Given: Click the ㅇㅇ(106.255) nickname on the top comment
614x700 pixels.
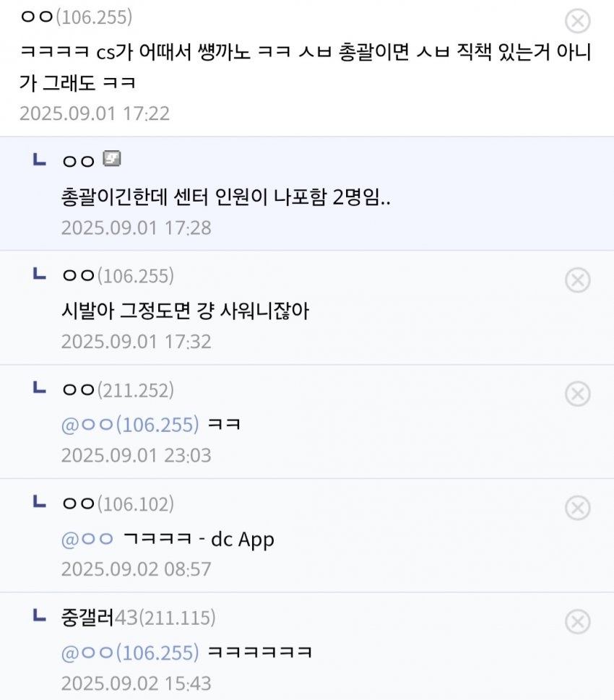Looking at the screenshot, I should pyautogui.click(x=77, y=17).
